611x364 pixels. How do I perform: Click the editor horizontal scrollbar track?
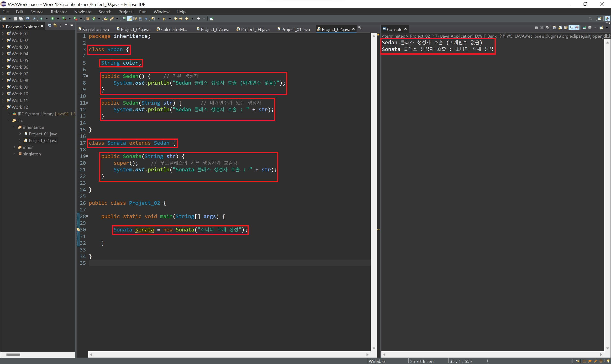(228, 354)
